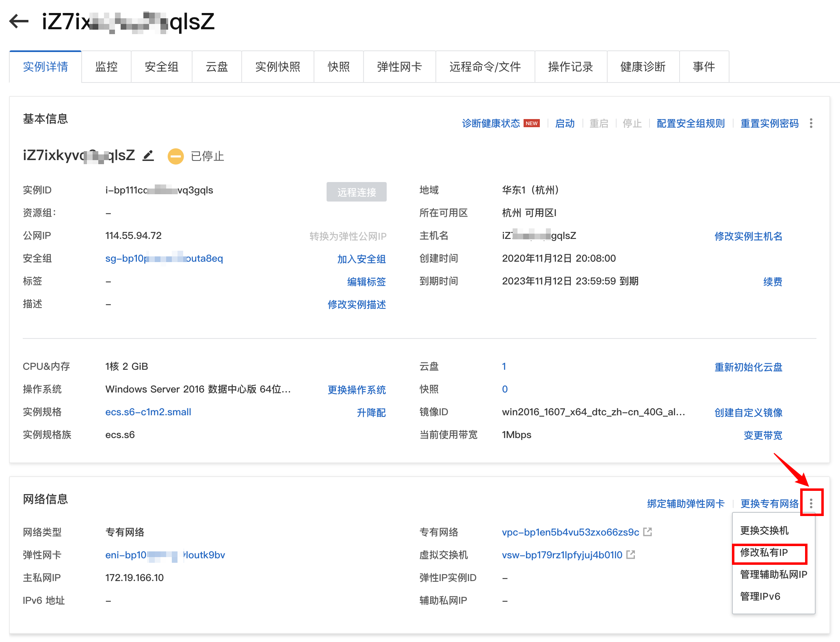Click 启动 to start the instance
Image resolution: width=840 pixels, height=642 pixels.
point(565,124)
